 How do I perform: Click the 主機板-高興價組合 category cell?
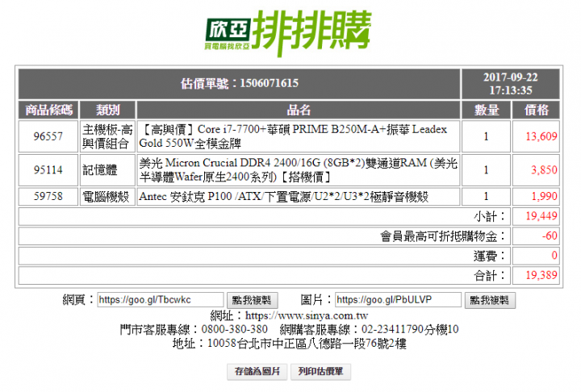point(108,136)
